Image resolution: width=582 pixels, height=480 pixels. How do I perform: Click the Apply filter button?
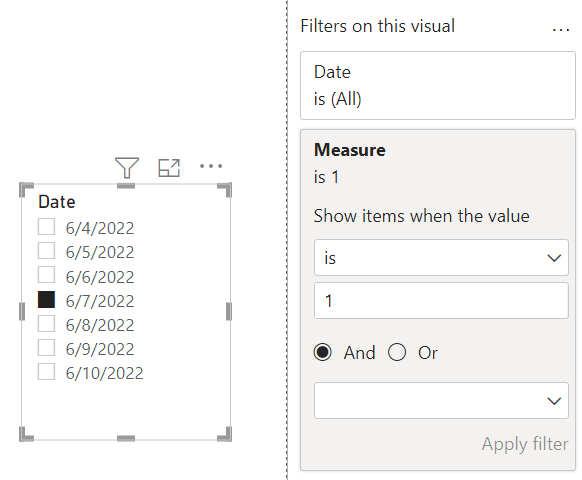tap(525, 444)
